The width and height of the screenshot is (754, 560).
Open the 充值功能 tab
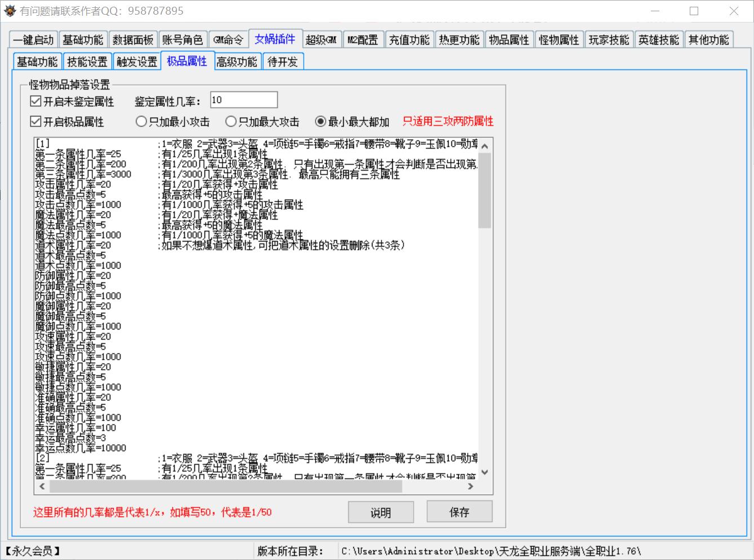tap(410, 39)
